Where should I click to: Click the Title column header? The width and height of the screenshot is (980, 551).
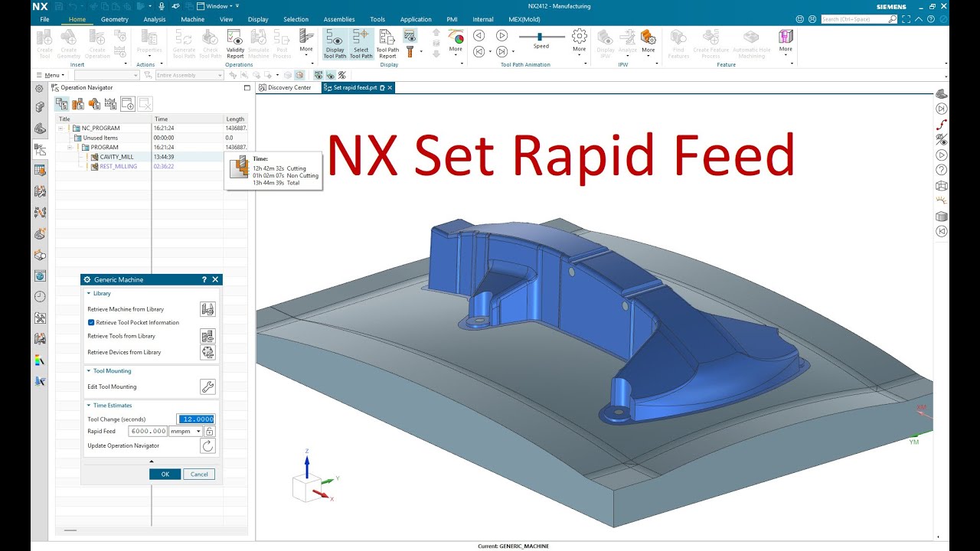pos(103,119)
